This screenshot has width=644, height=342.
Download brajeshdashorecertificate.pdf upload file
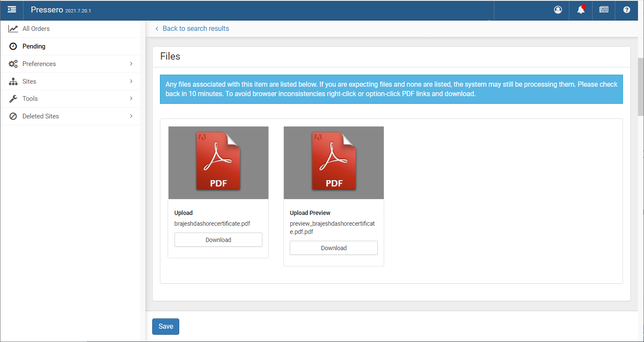pos(218,240)
